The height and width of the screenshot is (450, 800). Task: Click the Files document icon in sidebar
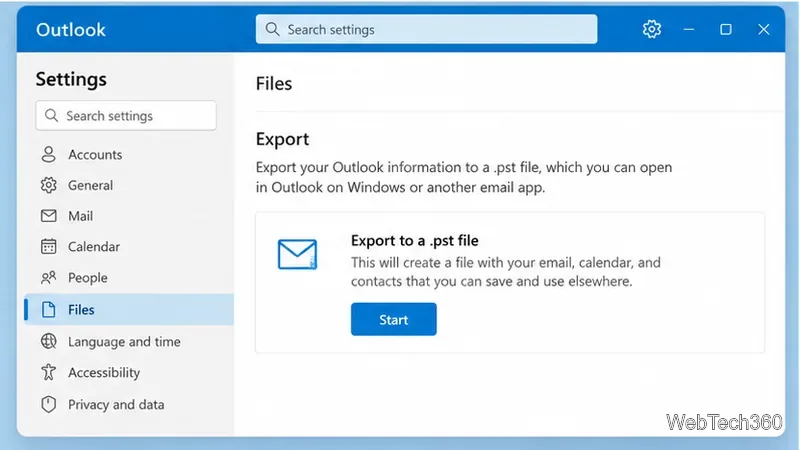tap(48, 309)
